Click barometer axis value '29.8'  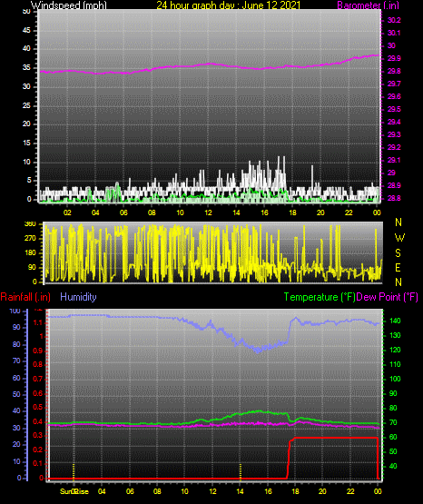(x=394, y=71)
